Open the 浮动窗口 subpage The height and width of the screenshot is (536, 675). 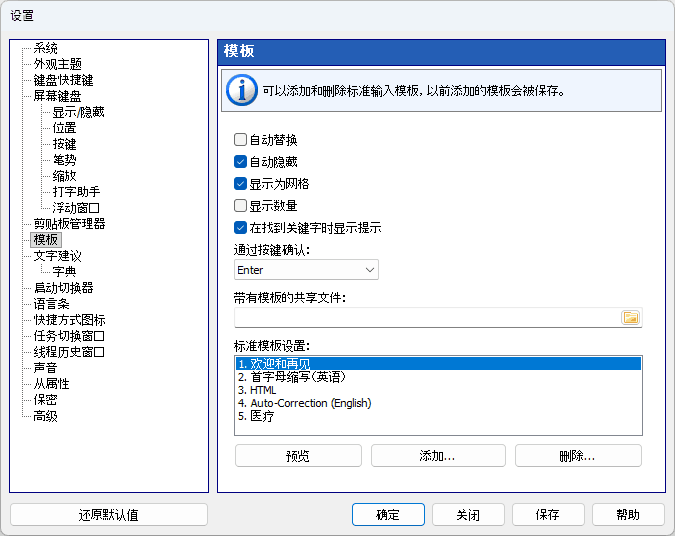point(76,208)
